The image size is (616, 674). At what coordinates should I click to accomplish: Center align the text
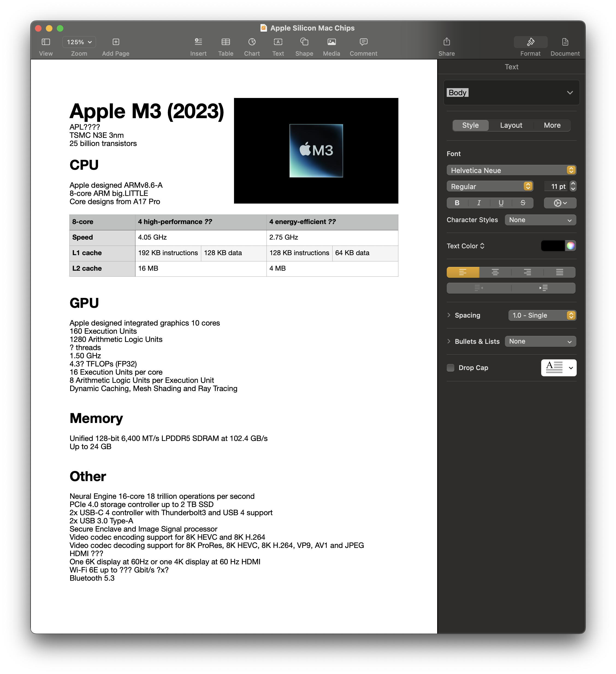[495, 273]
